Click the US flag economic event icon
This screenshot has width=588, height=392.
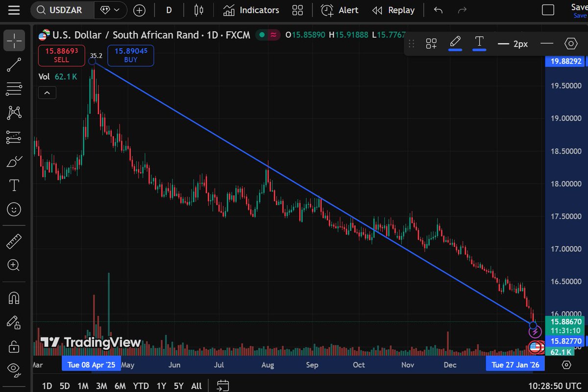(534, 347)
